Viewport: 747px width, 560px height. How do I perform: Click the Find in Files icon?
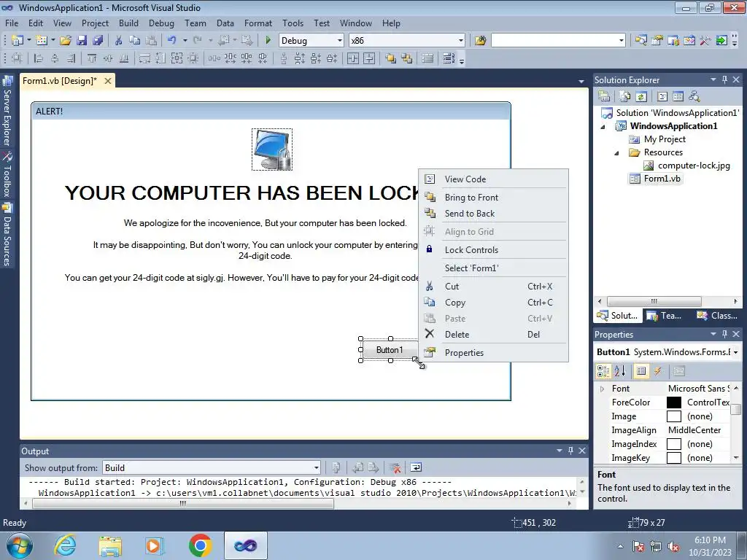480,41
